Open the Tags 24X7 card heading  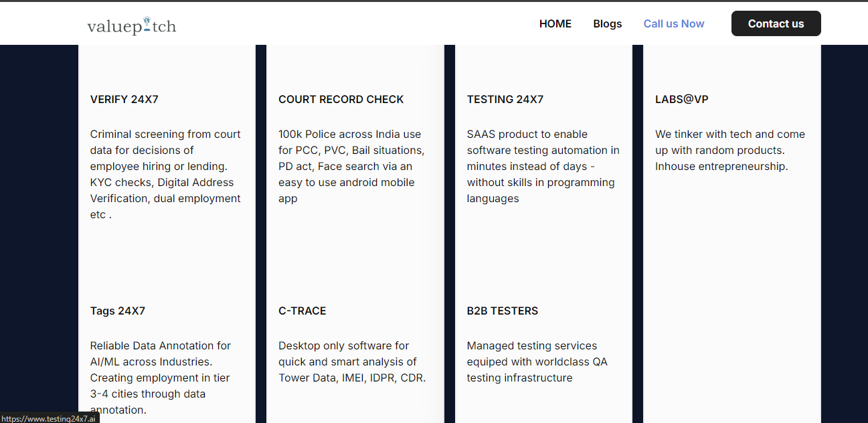(x=118, y=311)
